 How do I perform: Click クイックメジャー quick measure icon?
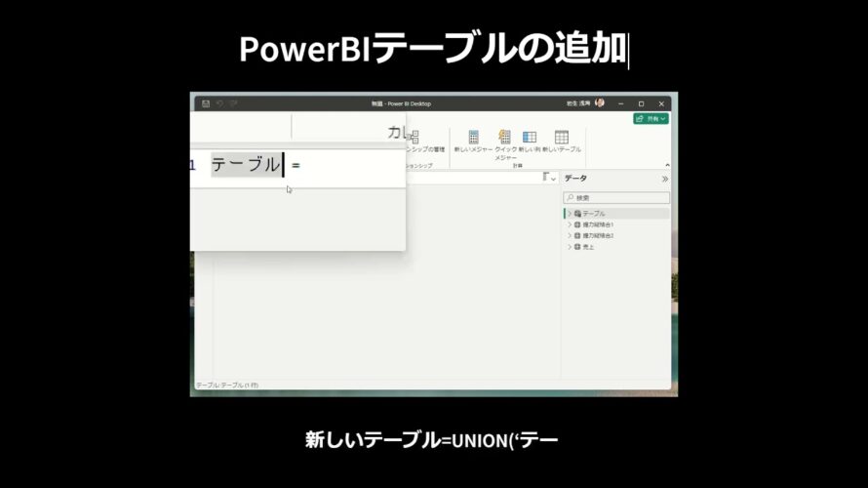(x=504, y=137)
